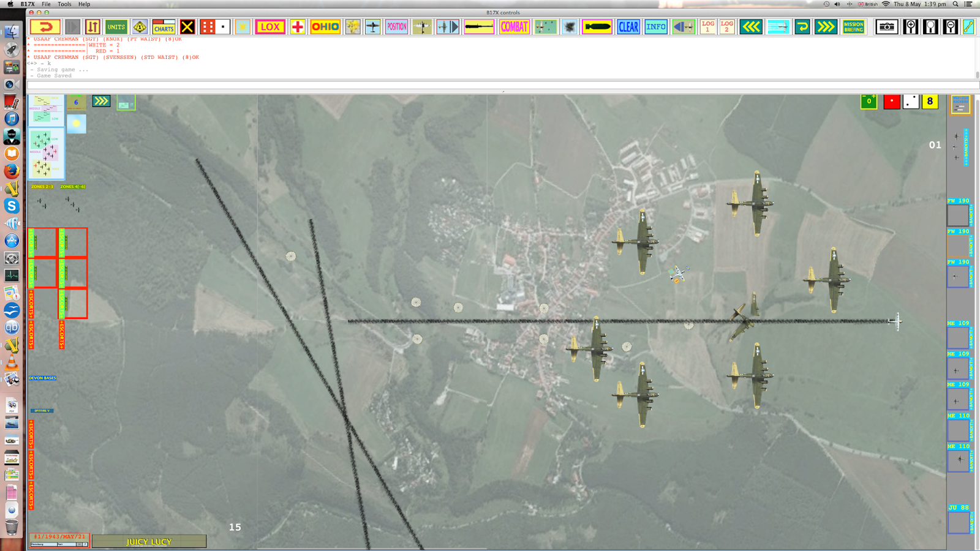Viewport: 980px width, 551px height.
Task: Select the ZONES 2-3 label
Action: click(x=42, y=187)
